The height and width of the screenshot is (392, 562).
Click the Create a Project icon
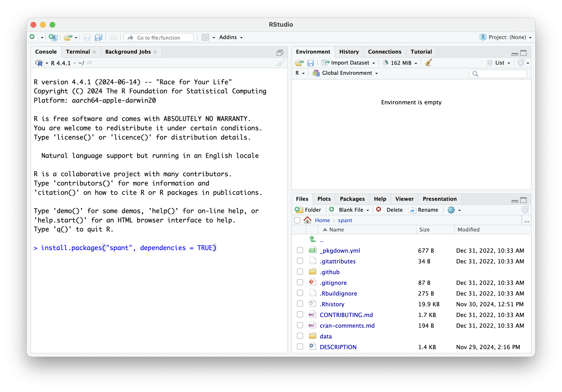(x=53, y=37)
